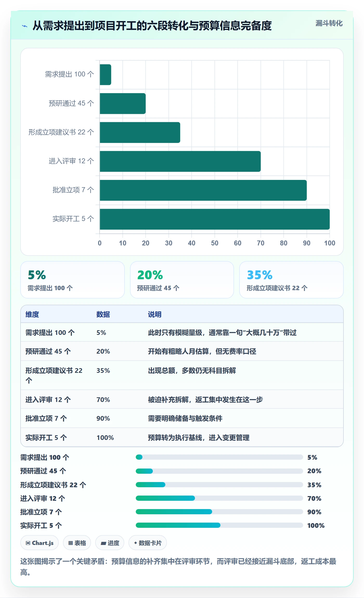Click the 100% progress bar for 实际开工
The width and height of the screenshot is (364, 598).
point(219,525)
